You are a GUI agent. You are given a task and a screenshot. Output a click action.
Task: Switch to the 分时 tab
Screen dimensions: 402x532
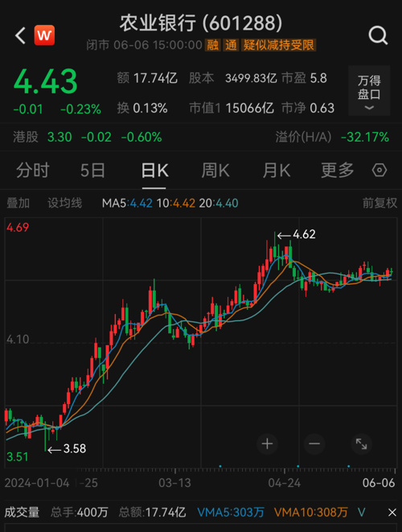pyautogui.click(x=33, y=171)
